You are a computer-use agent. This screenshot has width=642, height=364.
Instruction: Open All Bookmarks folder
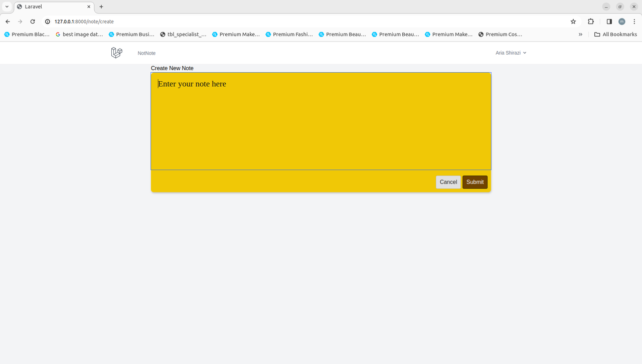coord(615,35)
